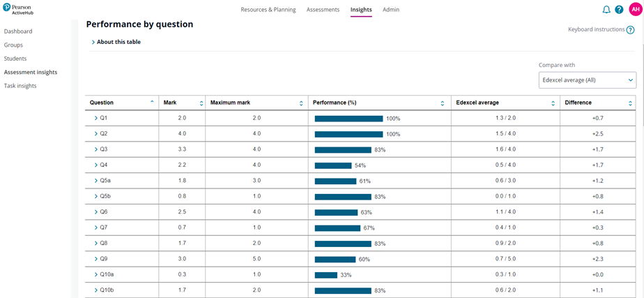Click the help question mark icon in header
644x298 pixels.
point(619,10)
